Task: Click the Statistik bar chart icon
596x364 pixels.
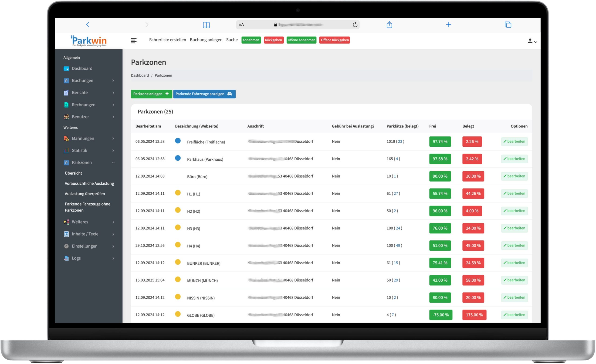Action: pos(66,150)
